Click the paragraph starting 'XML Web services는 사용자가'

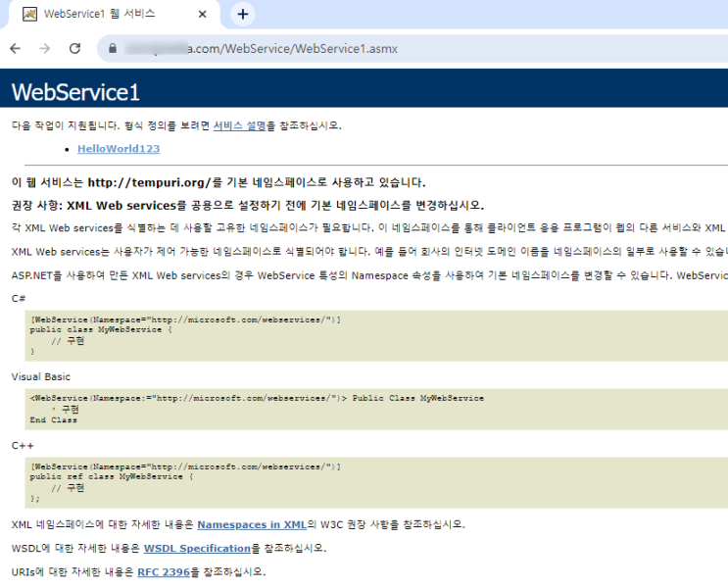point(369,252)
